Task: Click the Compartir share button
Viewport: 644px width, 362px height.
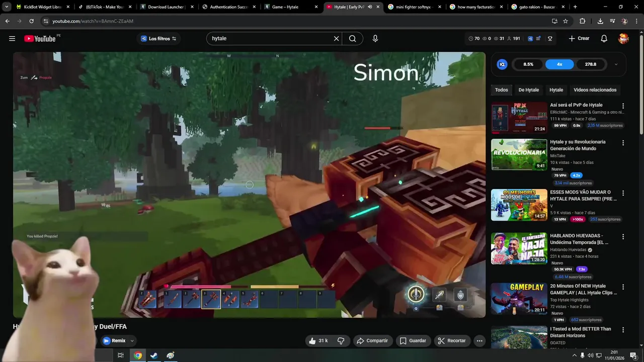Action: coord(372,341)
